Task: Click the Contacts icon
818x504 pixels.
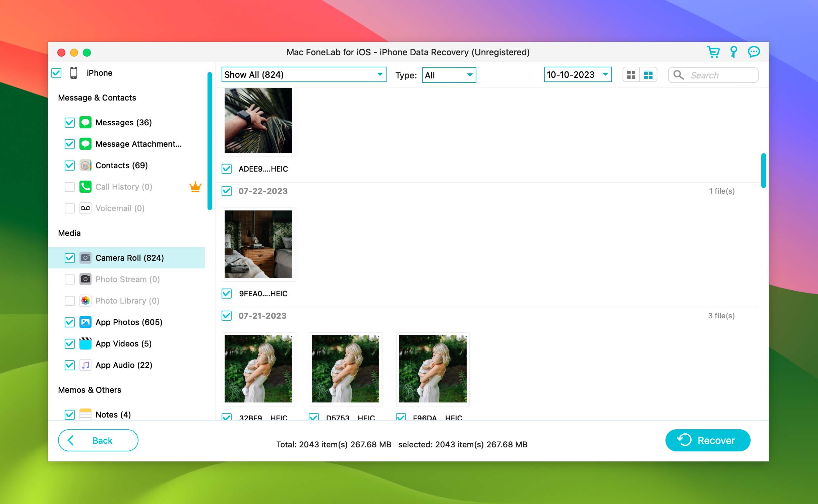Action: pos(85,165)
